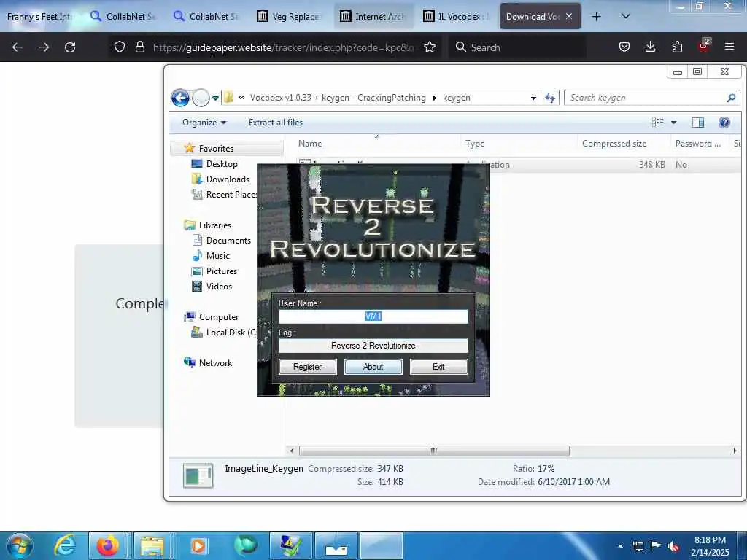Viewport: 747px width, 560px height.
Task: Open Explorer help
Action: (724, 122)
